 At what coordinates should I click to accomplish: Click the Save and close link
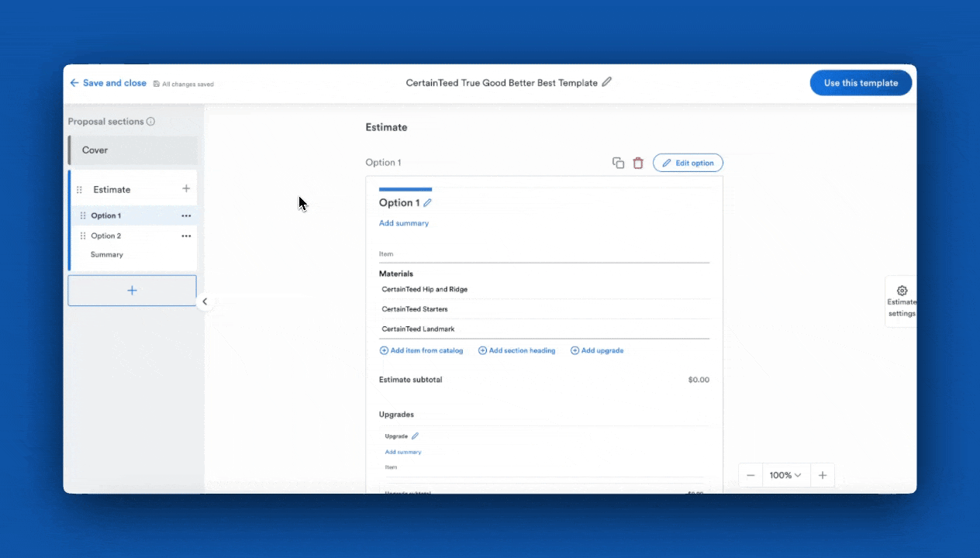point(114,83)
